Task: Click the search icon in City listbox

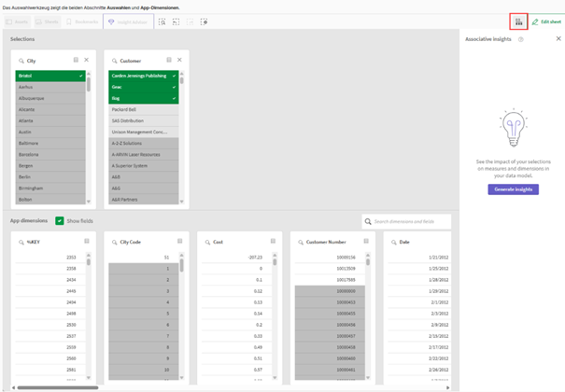Action: [21, 61]
